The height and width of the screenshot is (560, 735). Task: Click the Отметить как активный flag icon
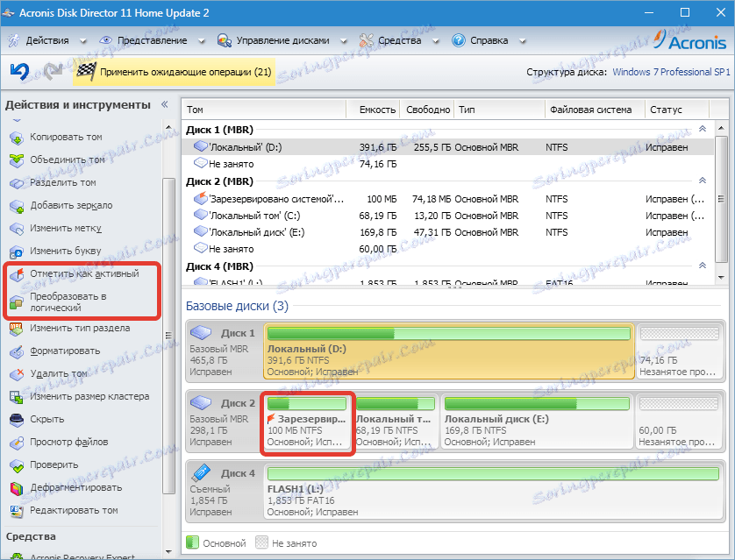(x=17, y=274)
